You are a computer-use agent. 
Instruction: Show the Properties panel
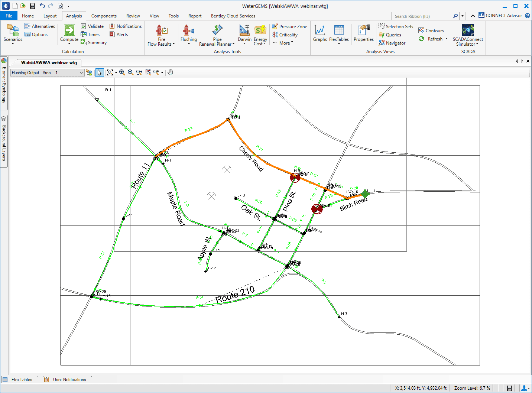pyautogui.click(x=364, y=33)
